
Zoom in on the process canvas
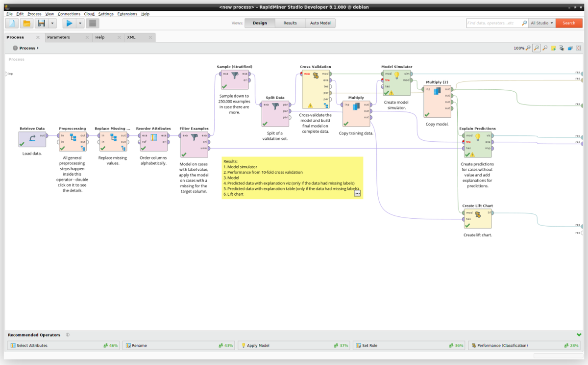point(537,48)
